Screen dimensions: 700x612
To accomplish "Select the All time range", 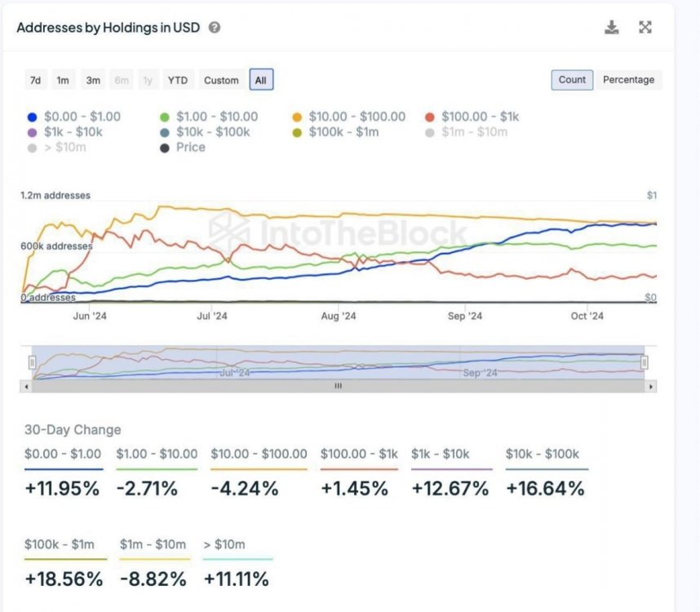I will pyautogui.click(x=260, y=80).
